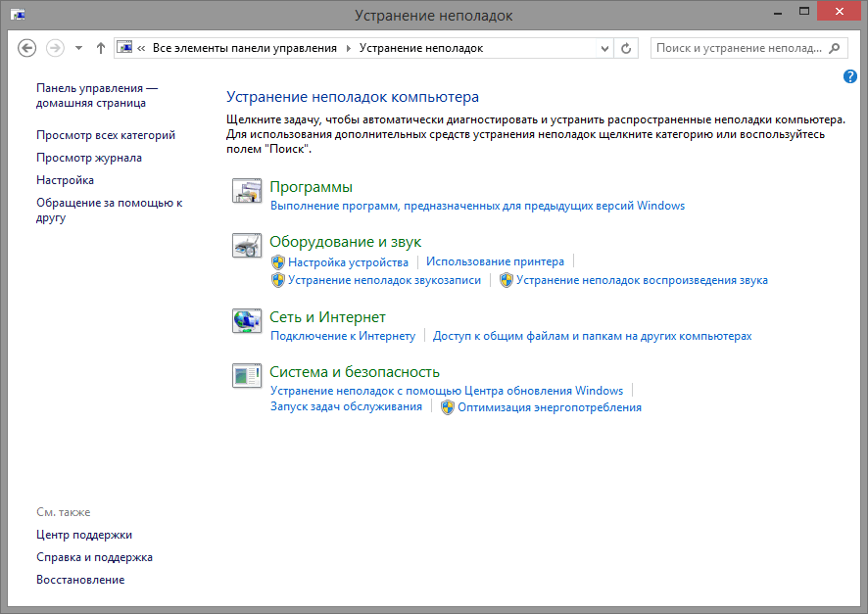868x614 pixels.
Task: Expand the breadcrumb arrow after Все элементы панели управления
Action: pyautogui.click(x=348, y=48)
